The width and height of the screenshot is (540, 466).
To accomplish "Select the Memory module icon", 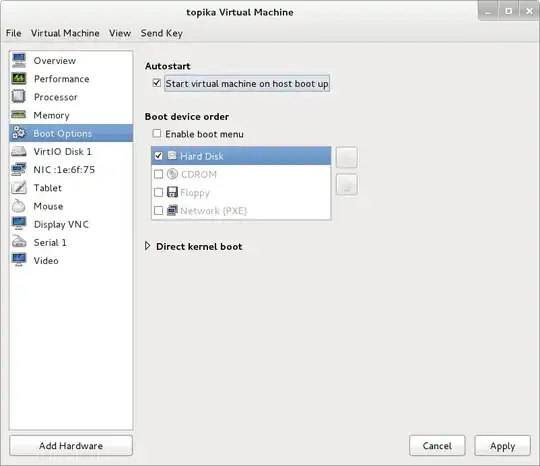I will click(x=19, y=115).
